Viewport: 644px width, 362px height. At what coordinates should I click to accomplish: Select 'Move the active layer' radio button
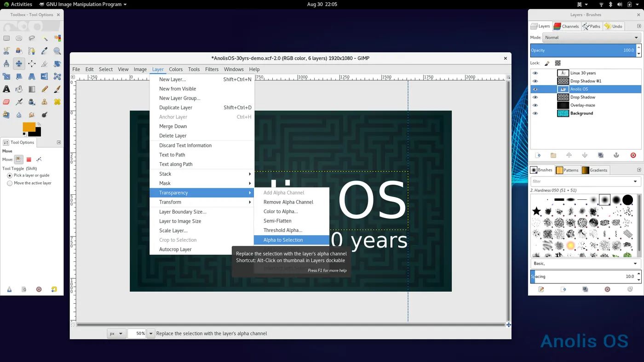pyautogui.click(x=10, y=183)
